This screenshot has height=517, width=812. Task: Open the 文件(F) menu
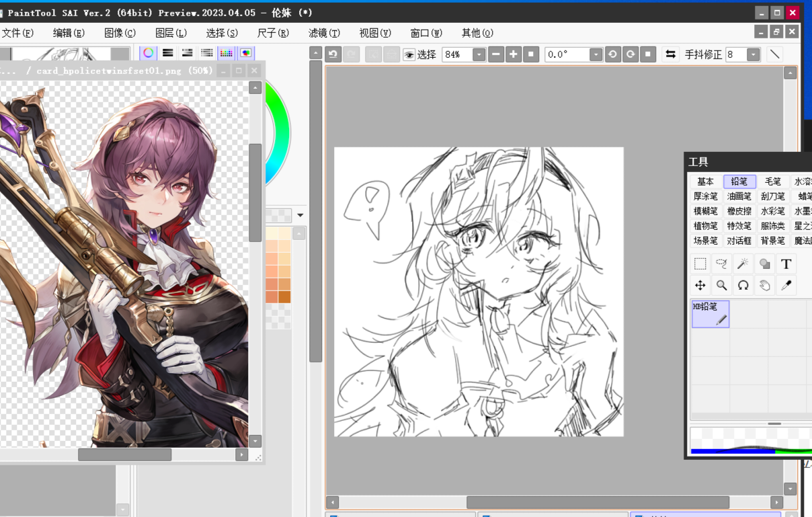tap(17, 32)
